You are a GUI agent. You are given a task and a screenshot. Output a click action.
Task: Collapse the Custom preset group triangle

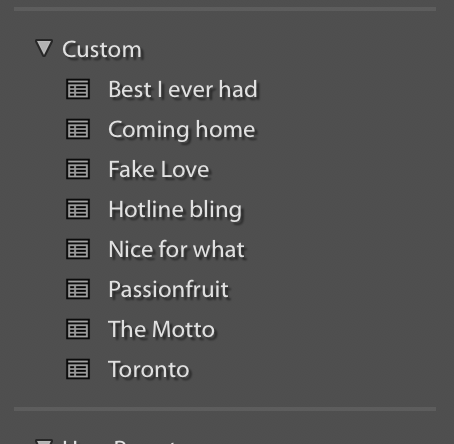pos(44,48)
